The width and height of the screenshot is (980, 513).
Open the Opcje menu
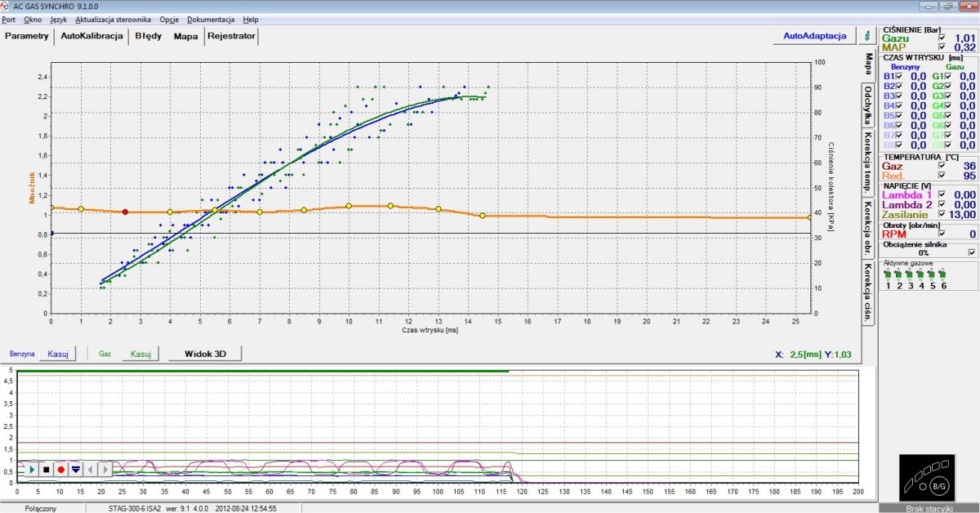(169, 19)
